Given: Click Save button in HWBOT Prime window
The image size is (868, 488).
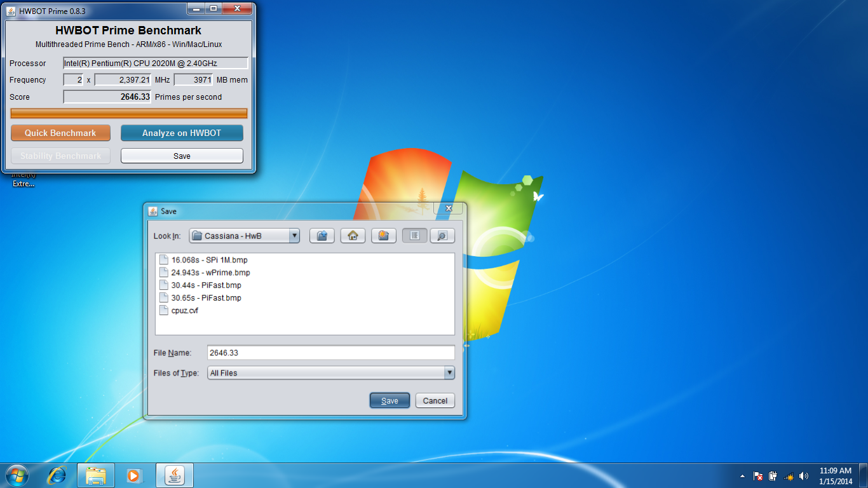Looking at the screenshot, I should coord(182,156).
